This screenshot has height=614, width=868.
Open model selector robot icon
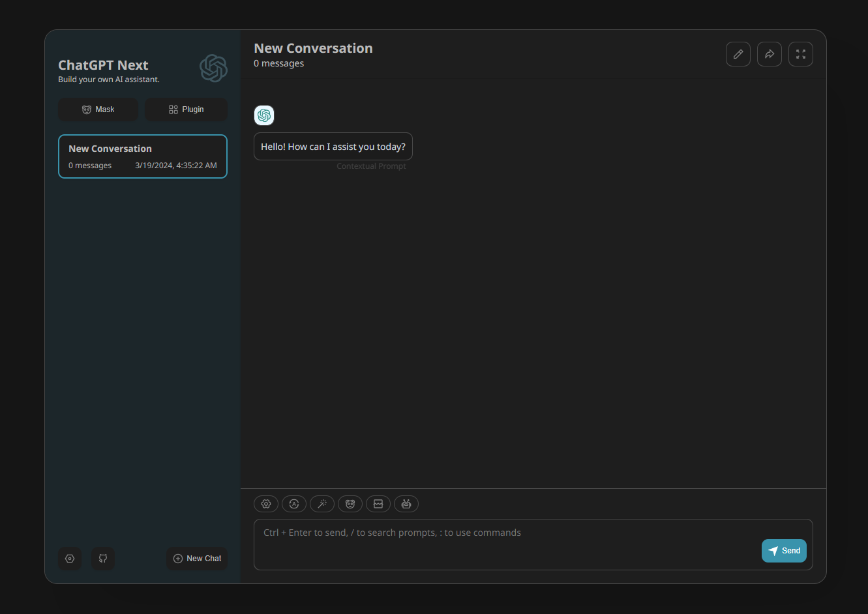(x=406, y=504)
